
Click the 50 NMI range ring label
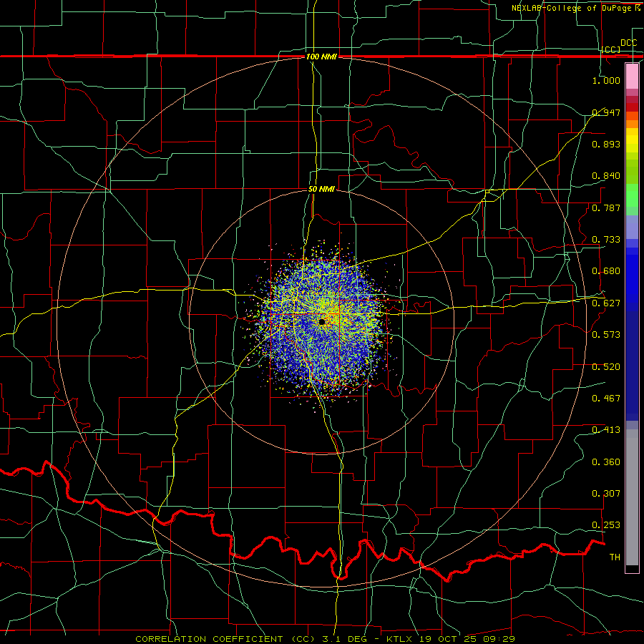click(x=321, y=190)
